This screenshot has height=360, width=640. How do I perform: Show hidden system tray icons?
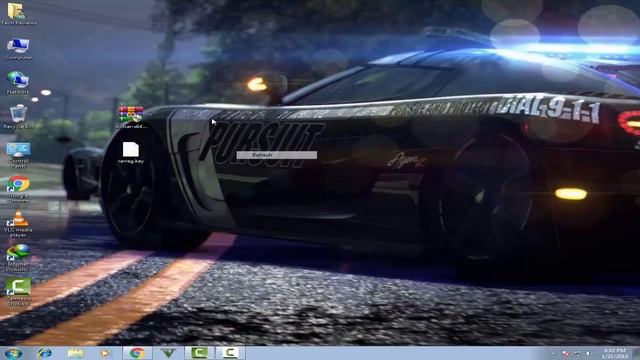pos(554,353)
